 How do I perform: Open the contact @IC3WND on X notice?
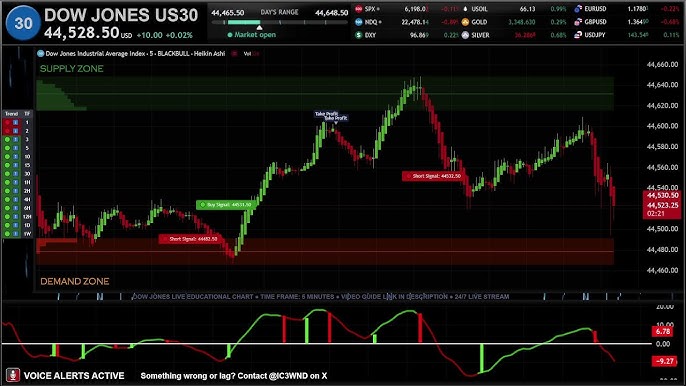click(x=234, y=375)
